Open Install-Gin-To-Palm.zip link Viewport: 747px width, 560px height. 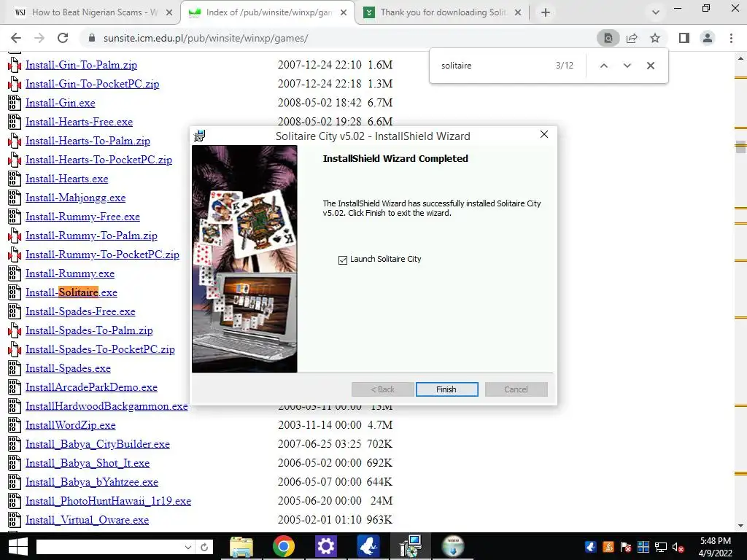pyautogui.click(x=82, y=65)
